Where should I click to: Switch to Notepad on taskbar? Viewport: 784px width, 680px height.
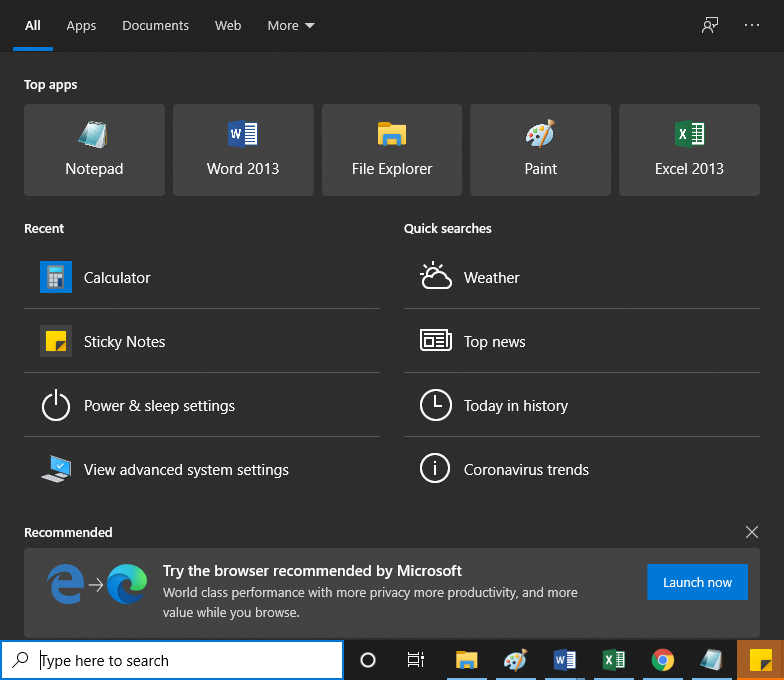pos(712,660)
